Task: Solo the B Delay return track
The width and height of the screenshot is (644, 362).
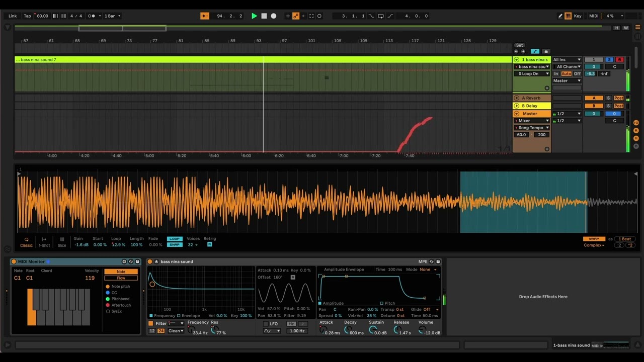Action: (608, 106)
